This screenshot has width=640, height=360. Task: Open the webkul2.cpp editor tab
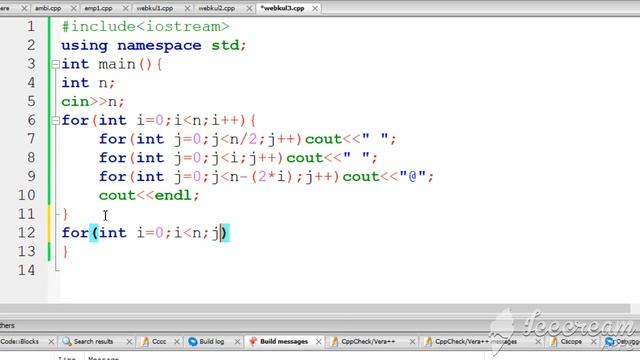[216, 8]
